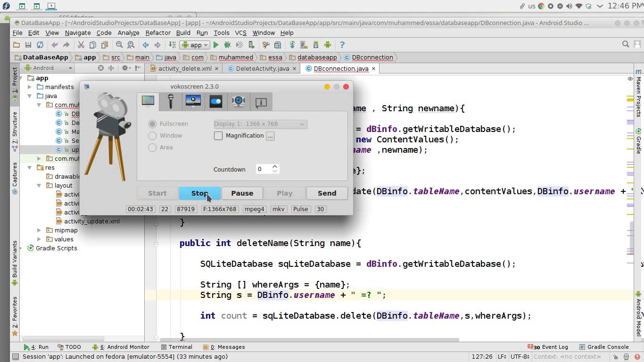Navigate forward with the right arrow icon
This screenshot has height=362, width=644.
(157, 45)
